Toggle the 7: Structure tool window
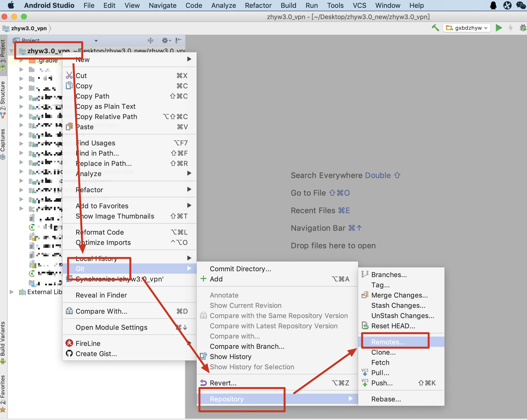The image size is (527, 420). 3,98
